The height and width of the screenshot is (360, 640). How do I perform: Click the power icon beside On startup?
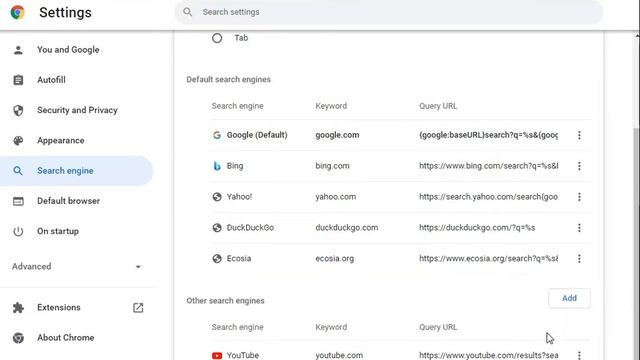[x=18, y=231]
